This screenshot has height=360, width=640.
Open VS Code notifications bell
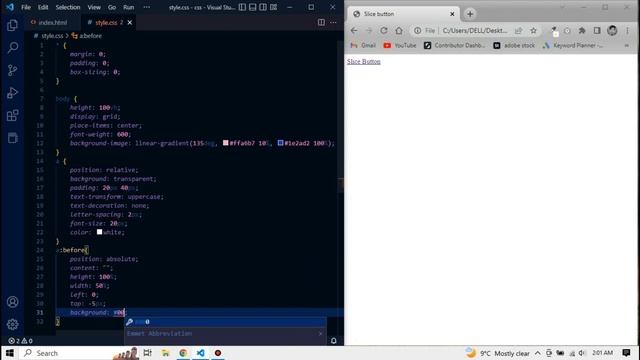[x=333, y=341]
